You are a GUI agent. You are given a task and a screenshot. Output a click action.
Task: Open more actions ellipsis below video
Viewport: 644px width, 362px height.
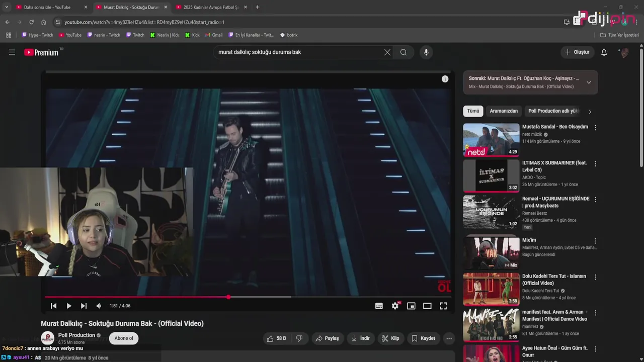click(449, 338)
